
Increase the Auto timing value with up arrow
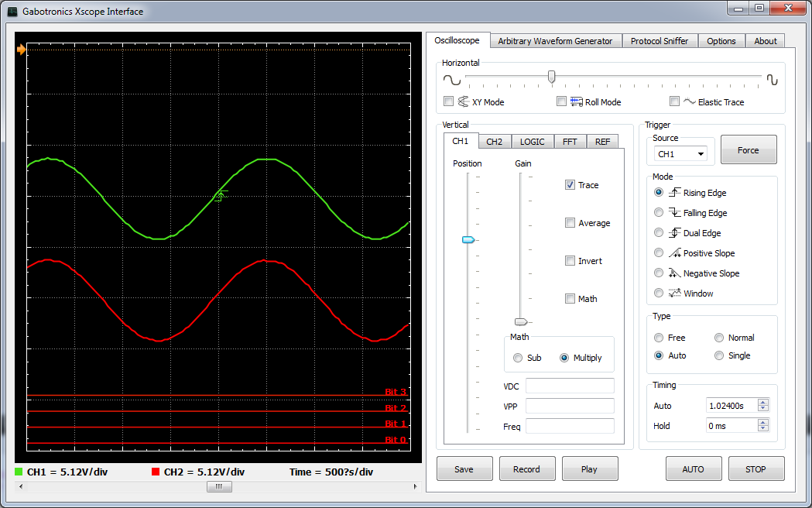coord(763,402)
